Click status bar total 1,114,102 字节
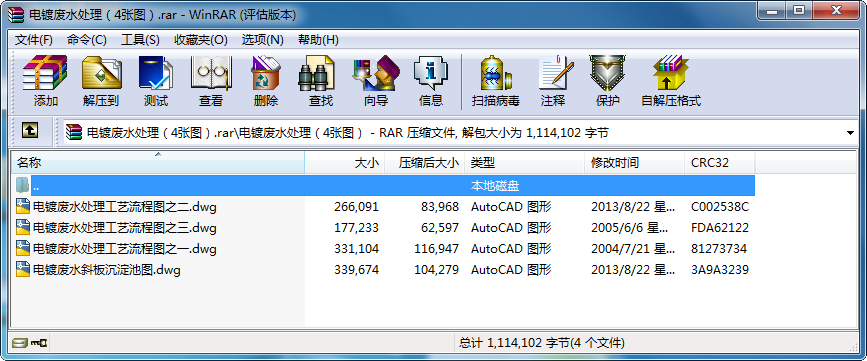The width and height of the screenshot is (867, 361). coord(542,343)
